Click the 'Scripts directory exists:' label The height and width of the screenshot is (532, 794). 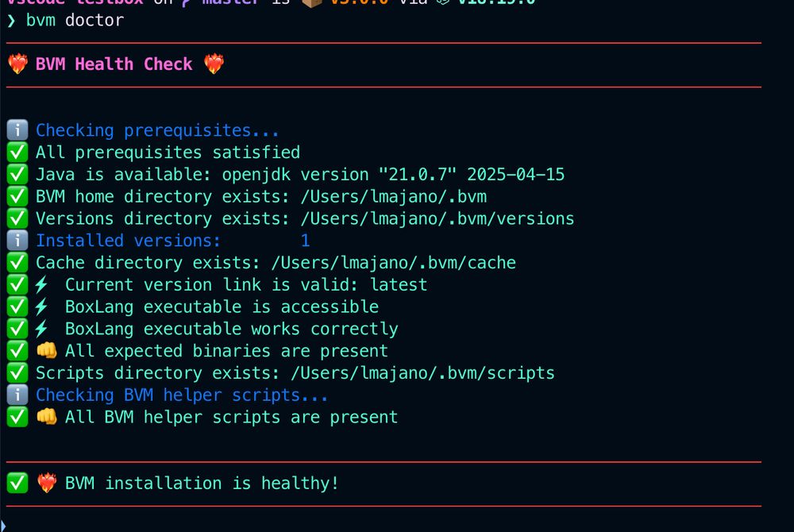click(157, 373)
